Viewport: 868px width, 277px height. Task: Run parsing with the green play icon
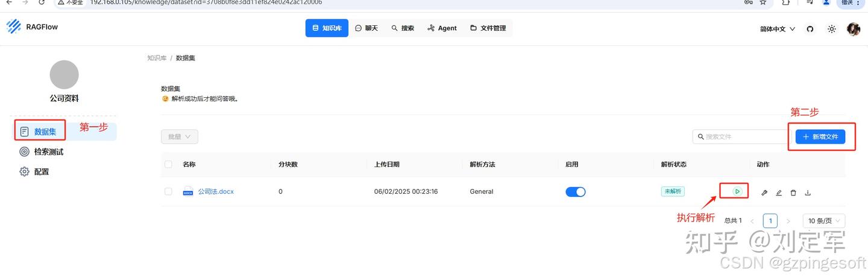click(737, 192)
